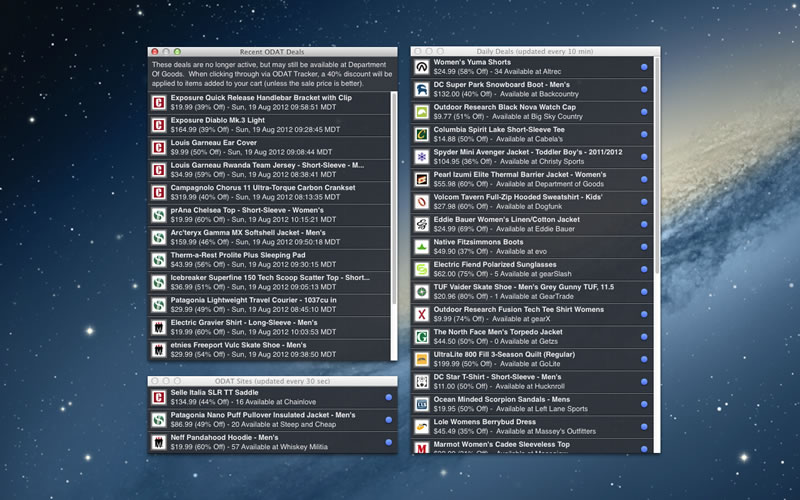Open the Ocean Minded Scorpion Sandals deal title
This screenshot has width=800, height=500.
(x=502, y=399)
